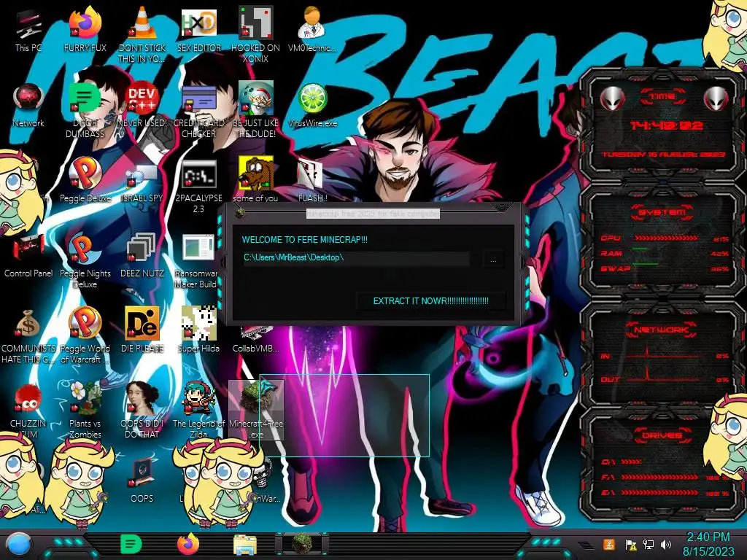Launch Peggle World of Warcraft shortcut
Viewport: 747px width, 560px height.
tap(85, 336)
